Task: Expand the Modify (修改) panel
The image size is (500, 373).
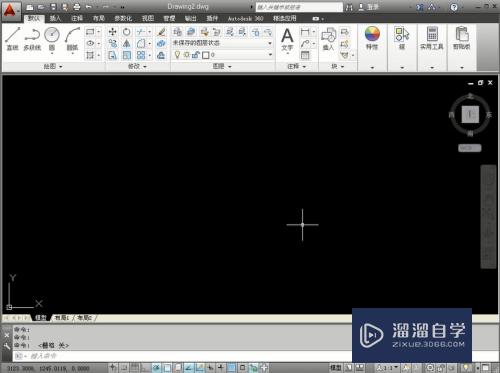Action: pyautogui.click(x=138, y=67)
